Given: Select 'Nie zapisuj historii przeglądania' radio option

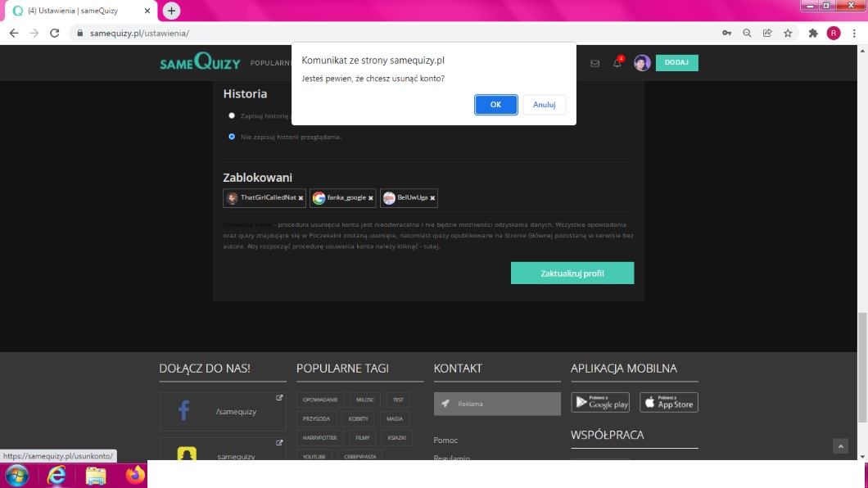Looking at the screenshot, I should click(232, 137).
